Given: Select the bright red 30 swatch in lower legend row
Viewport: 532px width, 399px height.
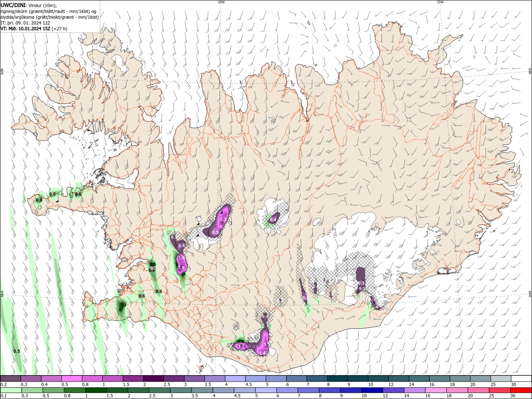Looking at the screenshot, I should click(520, 390).
